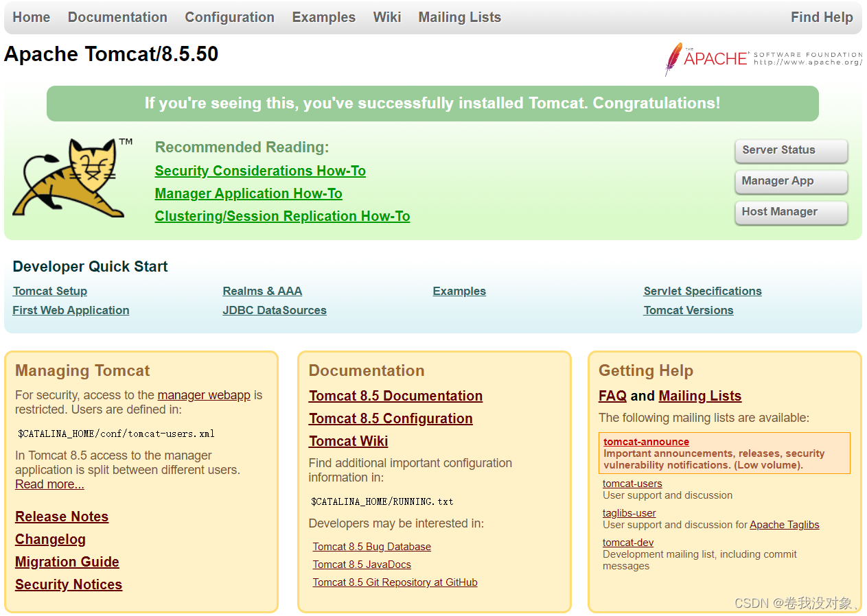Open the Manager App button
Viewport: 867px width, 616px height.
(791, 181)
